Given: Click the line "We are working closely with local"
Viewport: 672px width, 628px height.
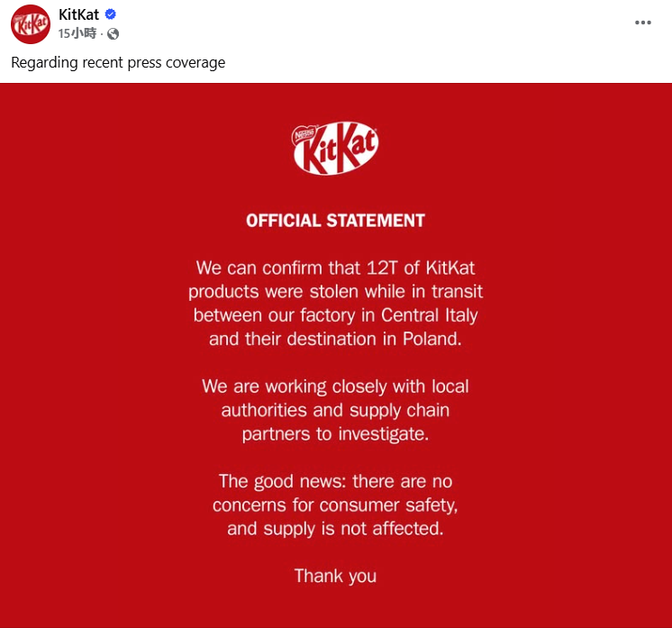Looking at the screenshot, I should click(x=335, y=387).
